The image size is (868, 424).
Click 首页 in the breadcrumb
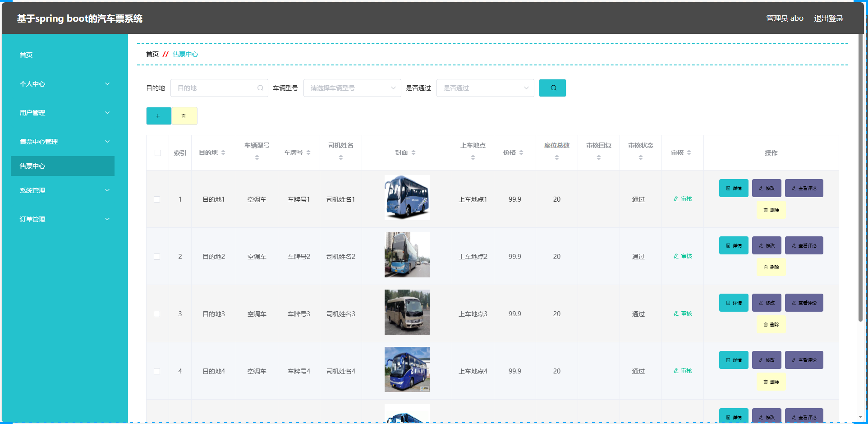coord(152,54)
